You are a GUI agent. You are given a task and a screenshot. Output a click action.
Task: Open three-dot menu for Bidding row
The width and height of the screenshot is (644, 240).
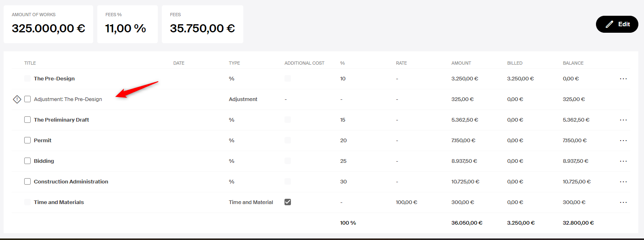pos(623,161)
